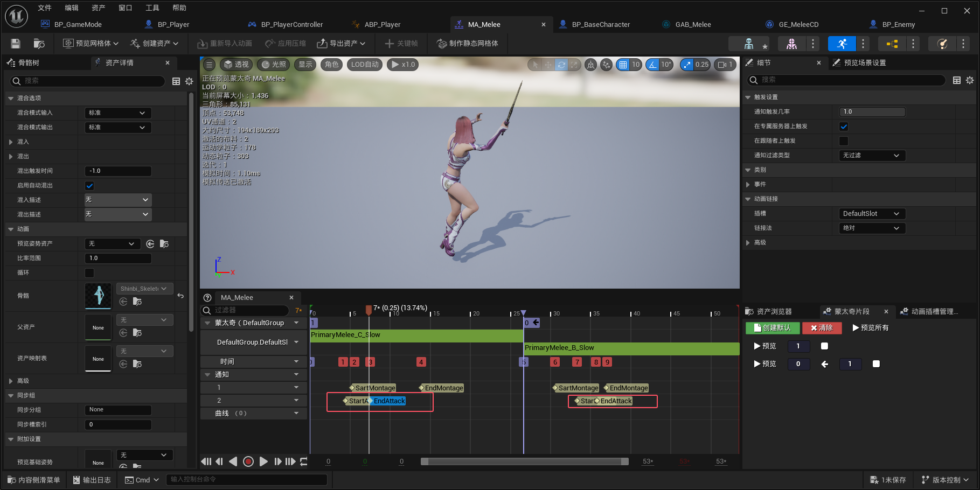Image resolution: width=980 pixels, height=490 pixels.
Task: Click the surface snapping icon in viewport
Action: pos(607,65)
